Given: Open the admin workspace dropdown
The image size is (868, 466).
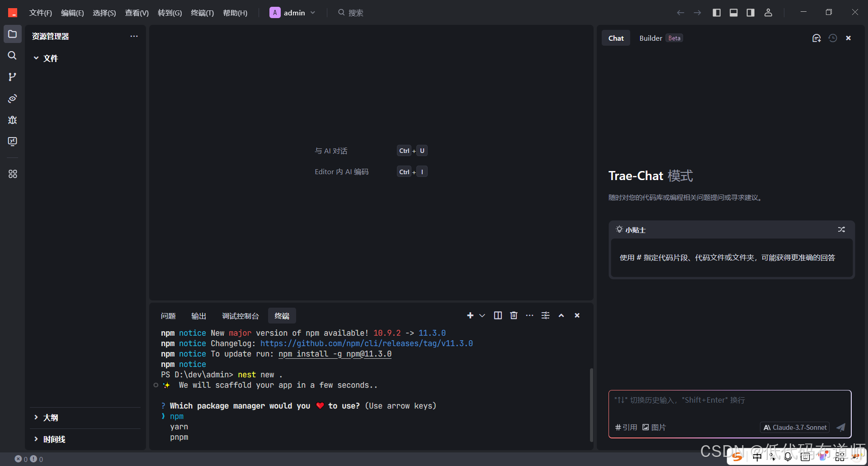Looking at the screenshot, I should pyautogui.click(x=292, y=13).
